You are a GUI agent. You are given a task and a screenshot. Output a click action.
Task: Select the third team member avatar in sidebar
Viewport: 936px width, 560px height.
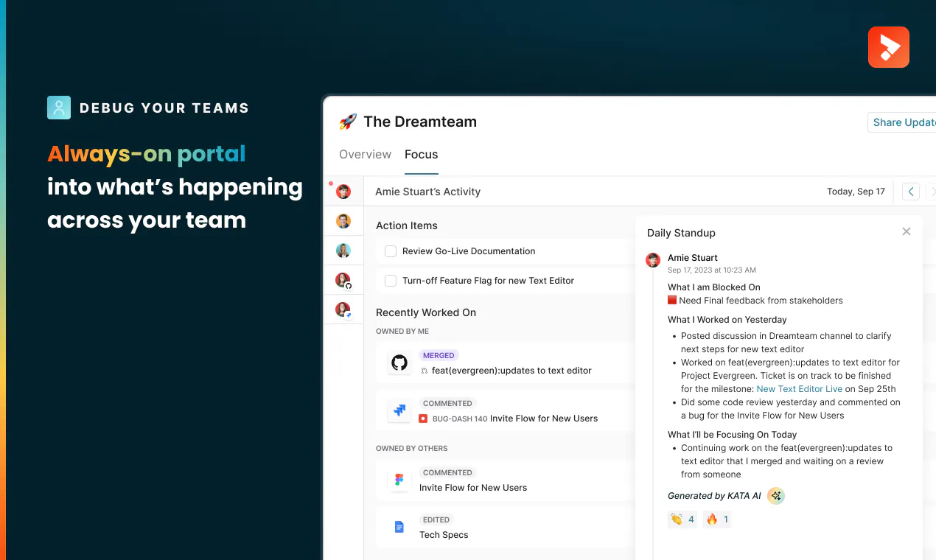coord(343,251)
